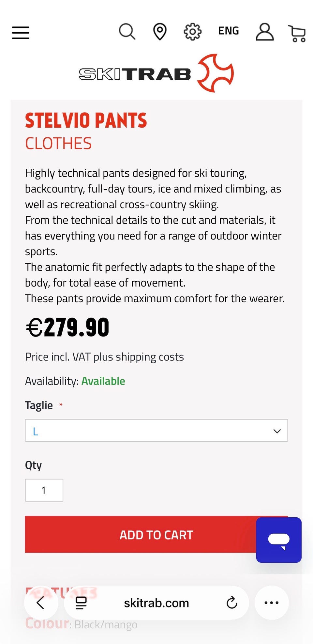
Task: Open the browser three-dot more menu
Action: pos(272,603)
